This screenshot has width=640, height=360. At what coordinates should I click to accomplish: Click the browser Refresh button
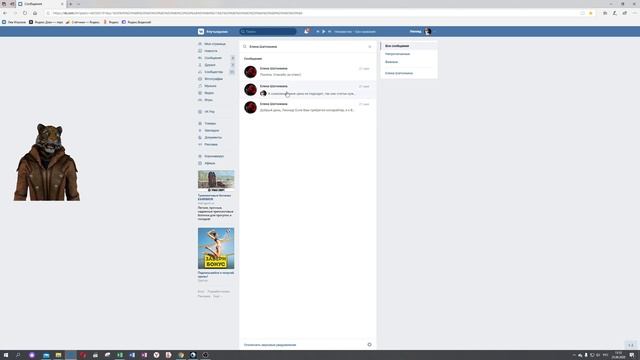click(25, 13)
